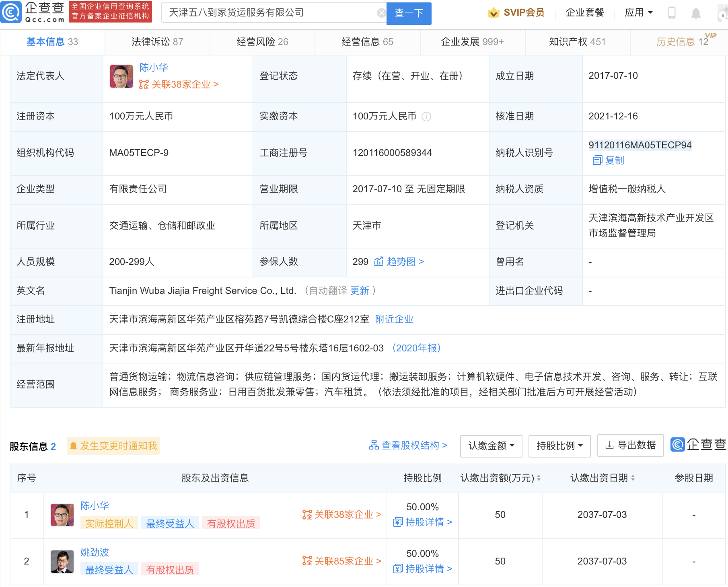Viewport: 728px width, 587px height.
Task: Click 发生变更时通知我 badge
Action: (x=113, y=446)
